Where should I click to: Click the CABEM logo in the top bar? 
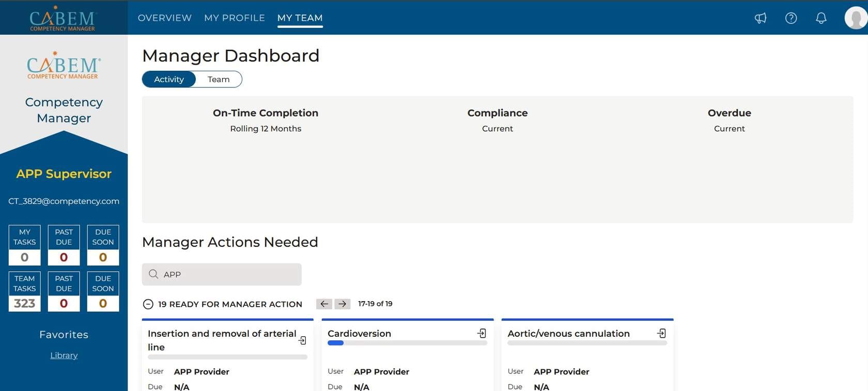click(63, 19)
